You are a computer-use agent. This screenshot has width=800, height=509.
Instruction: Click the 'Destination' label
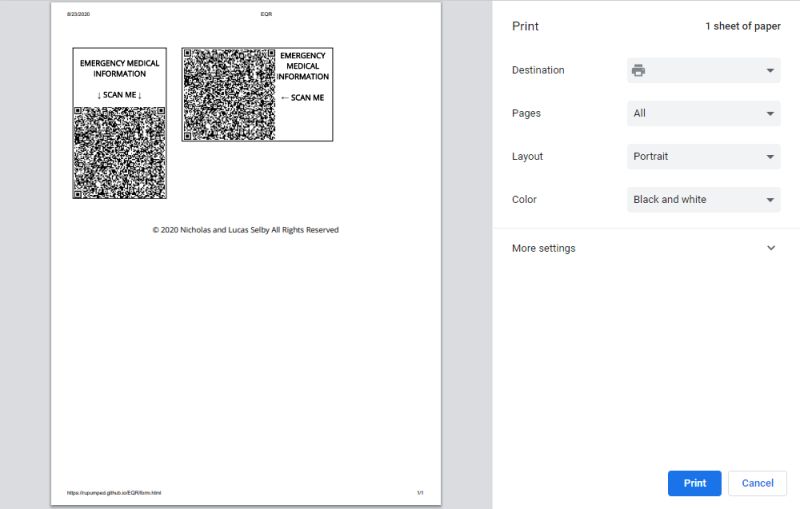(538, 70)
